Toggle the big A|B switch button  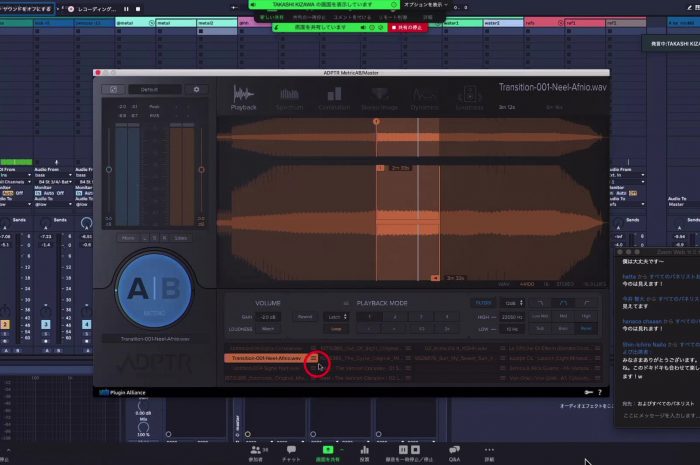pos(154,290)
